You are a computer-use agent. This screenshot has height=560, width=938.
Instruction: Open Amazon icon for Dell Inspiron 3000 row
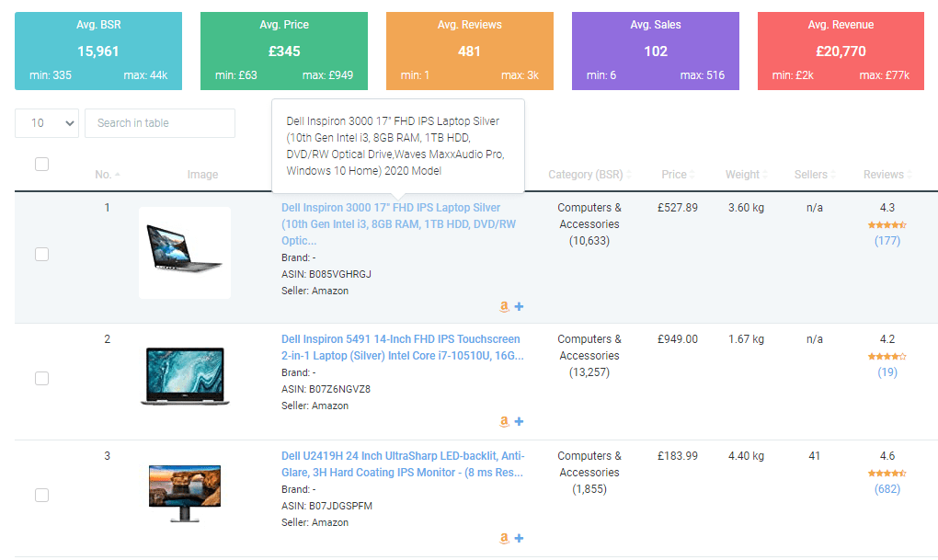(504, 306)
